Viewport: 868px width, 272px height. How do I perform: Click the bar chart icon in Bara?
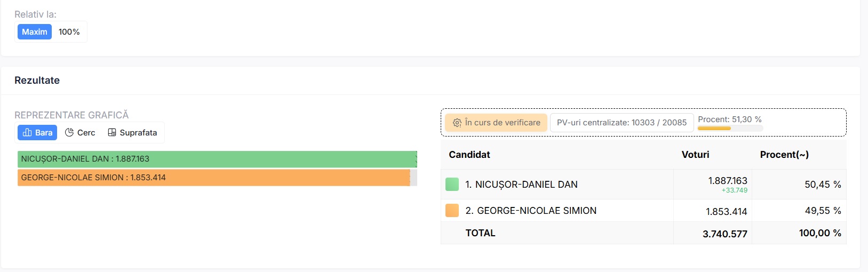coord(27,133)
